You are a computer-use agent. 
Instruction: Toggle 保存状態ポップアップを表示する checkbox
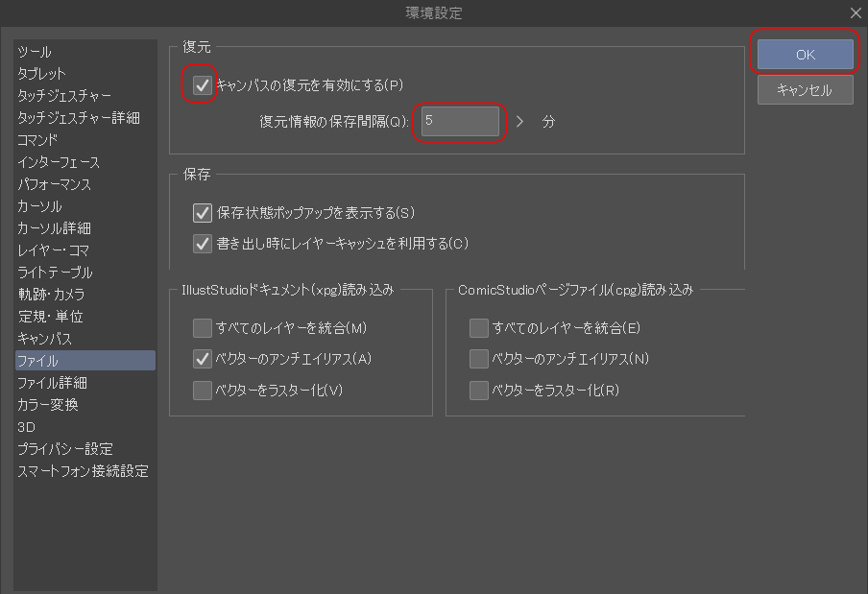coord(203,212)
